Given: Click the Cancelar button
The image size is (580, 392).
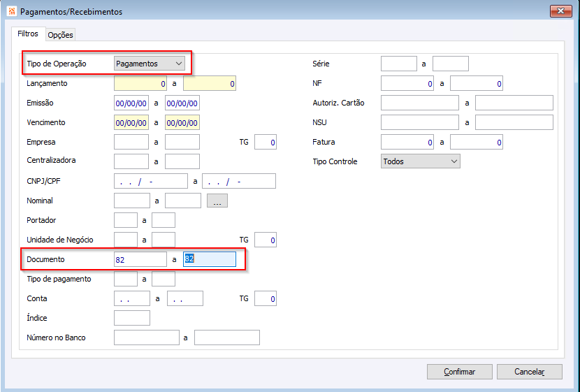Looking at the screenshot, I should pos(529,372).
